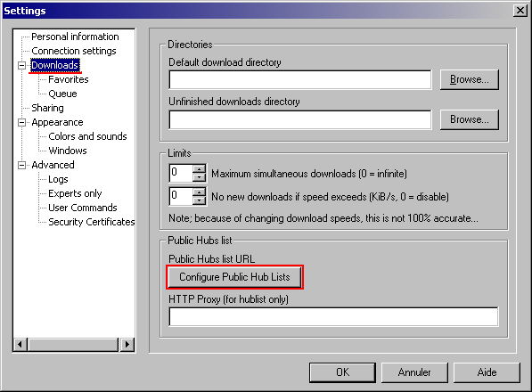Select Personal information settings page
532x392 pixels.
[75, 37]
